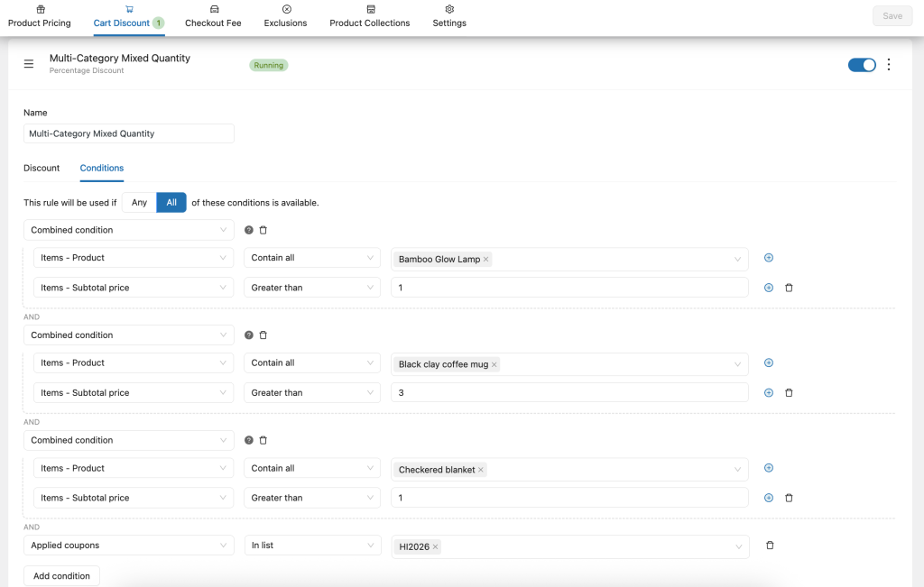The width and height of the screenshot is (924, 587).
Task: Click the Product Pricing box icon
Action: pos(39,9)
